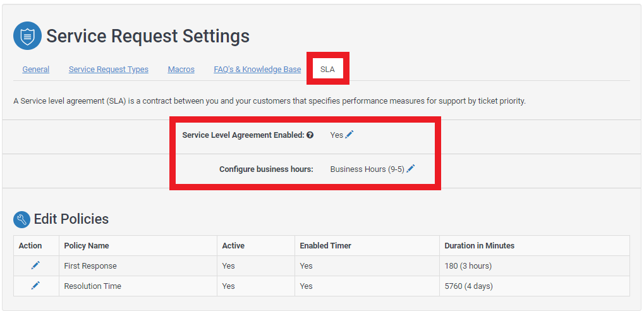
Task: Switch to Service Request Types tab
Action: [109, 70]
